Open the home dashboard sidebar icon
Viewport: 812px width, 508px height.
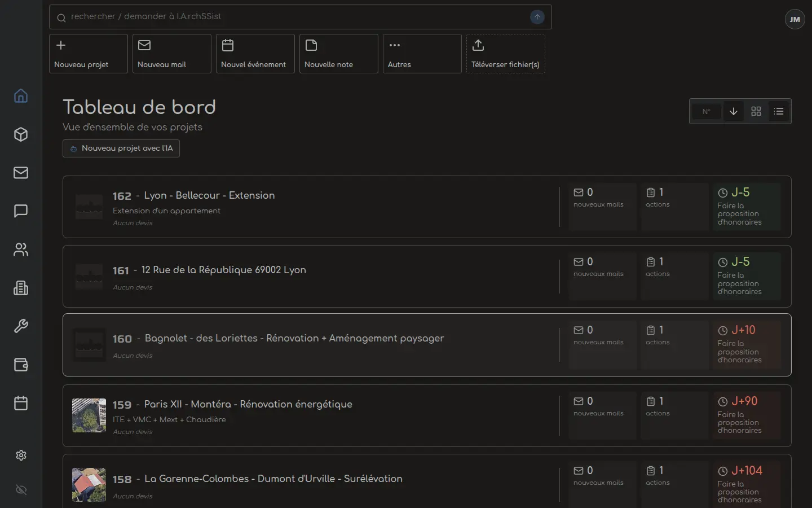click(21, 96)
